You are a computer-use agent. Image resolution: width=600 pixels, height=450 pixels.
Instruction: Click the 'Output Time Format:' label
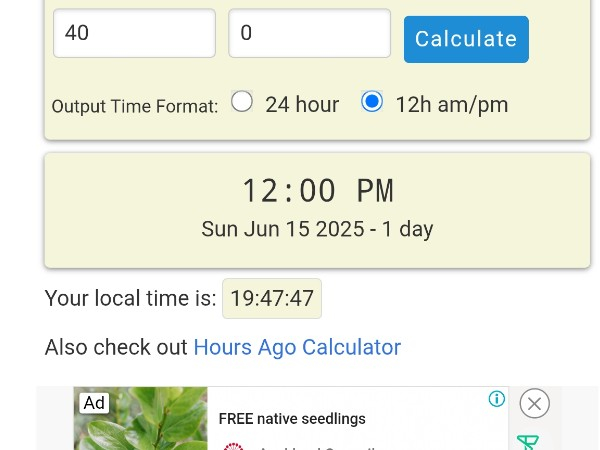(x=134, y=106)
